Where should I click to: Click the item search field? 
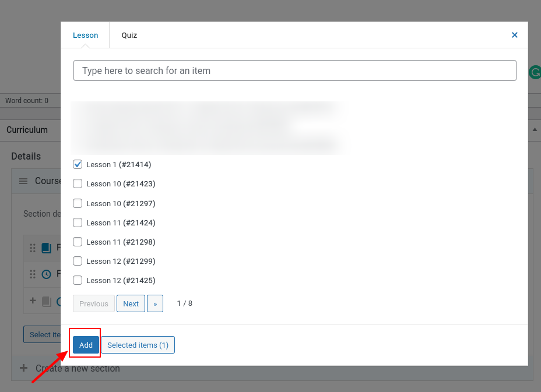point(294,70)
